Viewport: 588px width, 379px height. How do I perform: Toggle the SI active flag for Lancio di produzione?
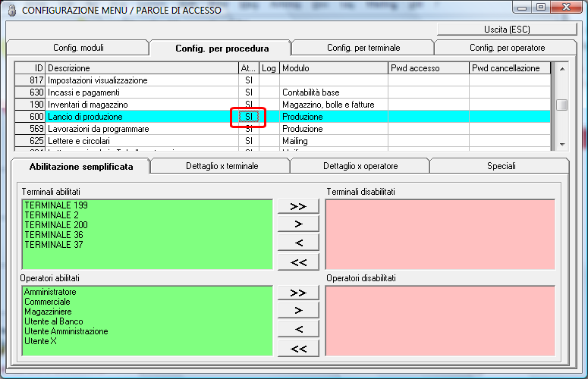pos(249,117)
